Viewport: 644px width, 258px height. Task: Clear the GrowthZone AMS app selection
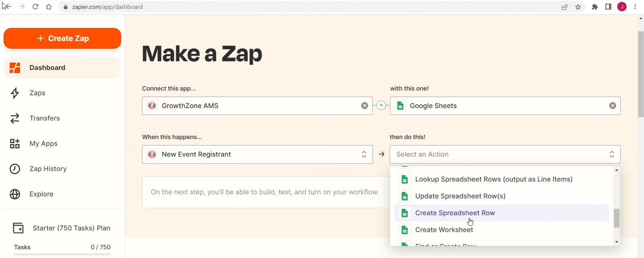(x=364, y=106)
